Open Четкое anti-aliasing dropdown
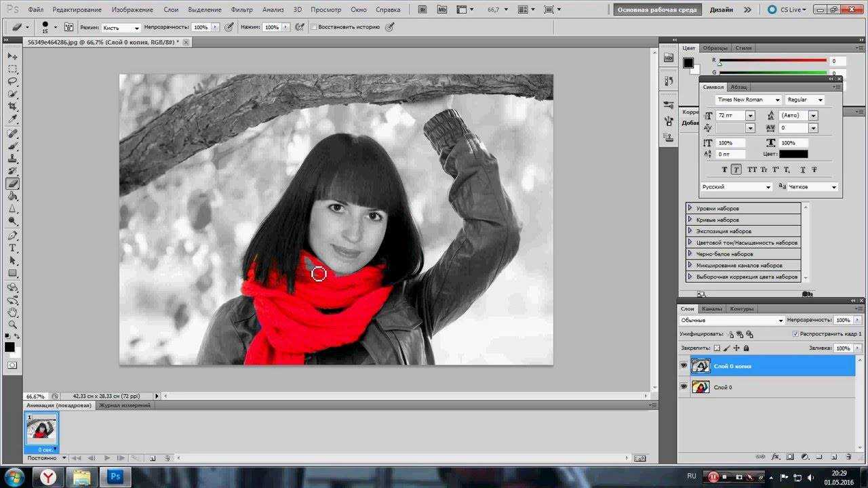Screen dimensions: 868x488 coord(834,187)
